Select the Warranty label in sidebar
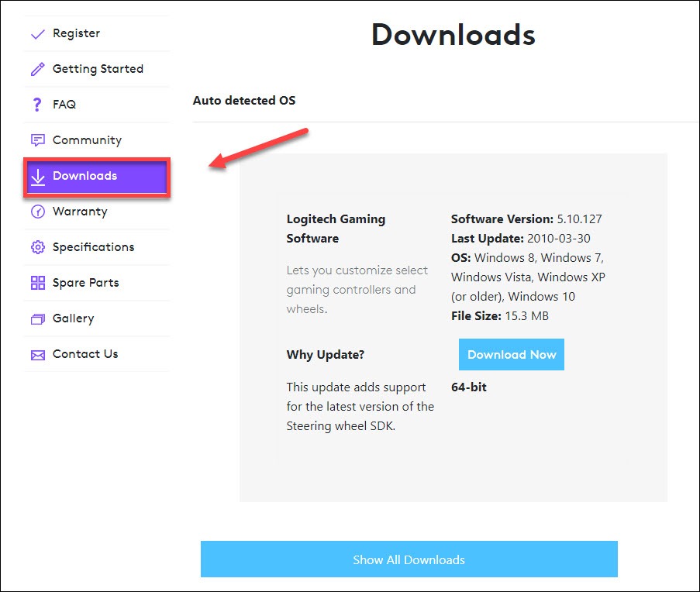700x592 pixels. click(x=80, y=212)
